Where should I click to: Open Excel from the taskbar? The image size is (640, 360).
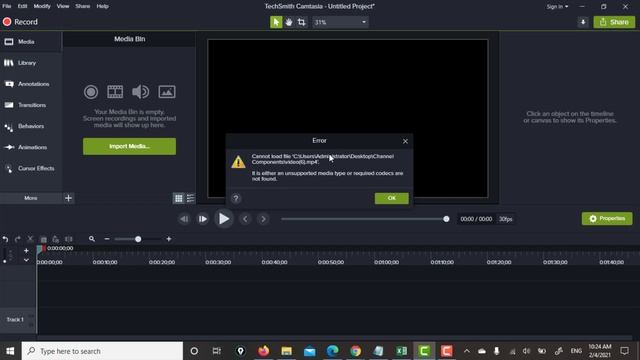(x=402, y=351)
